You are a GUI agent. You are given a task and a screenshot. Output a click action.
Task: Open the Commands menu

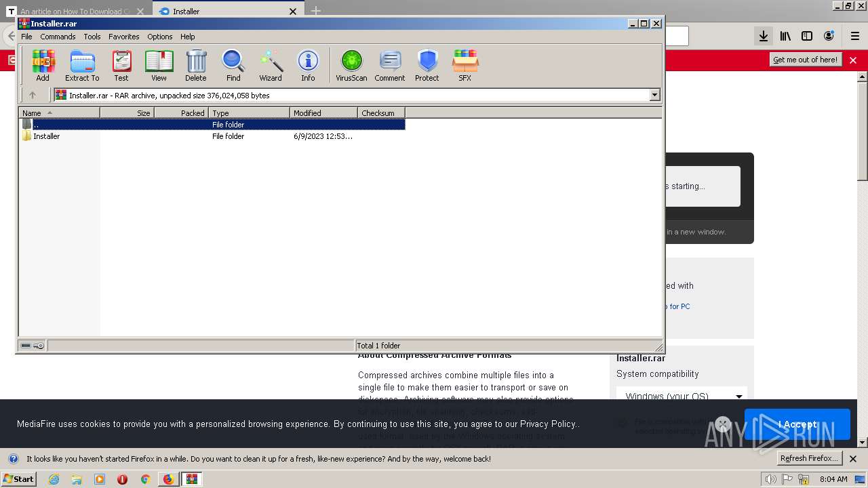tap(58, 37)
